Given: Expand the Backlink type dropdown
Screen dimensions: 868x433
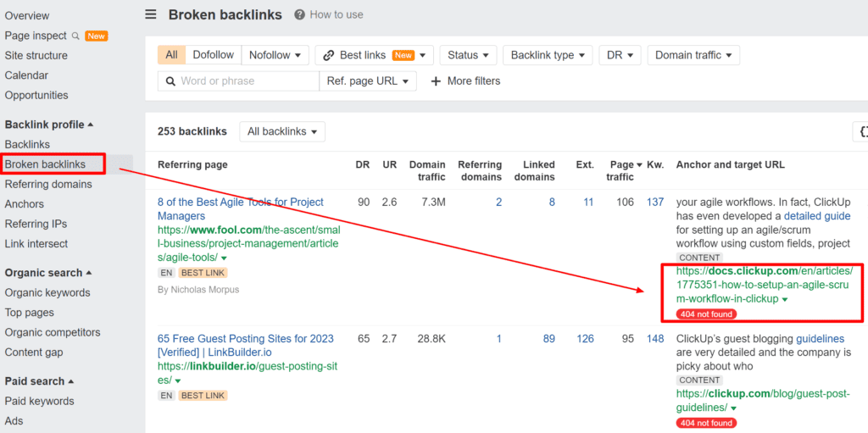Looking at the screenshot, I should [x=548, y=55].
